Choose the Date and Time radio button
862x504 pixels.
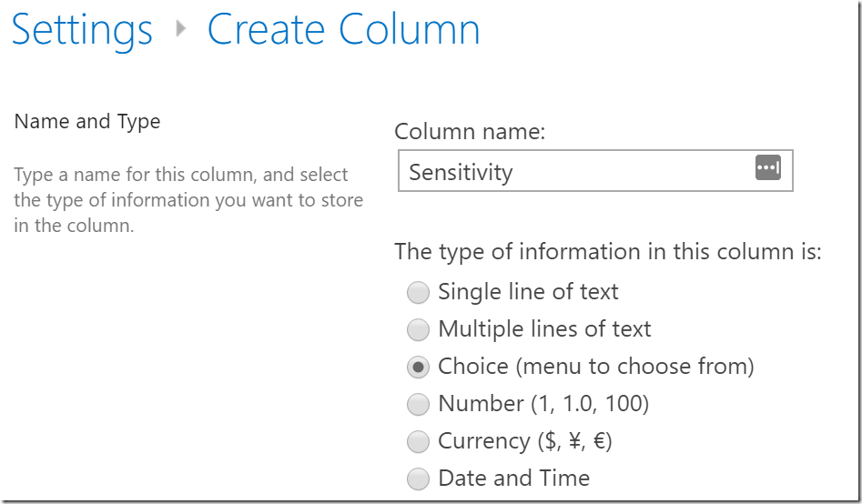point(418,479)
